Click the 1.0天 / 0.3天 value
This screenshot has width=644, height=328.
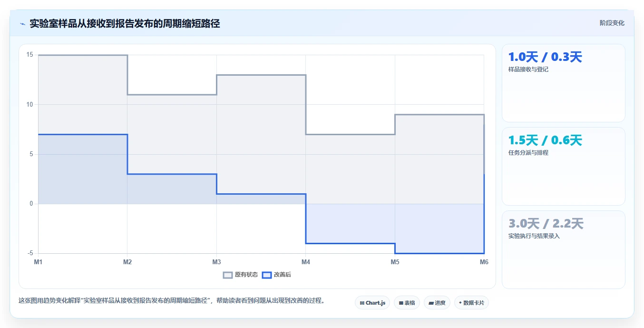pos(545,57)
